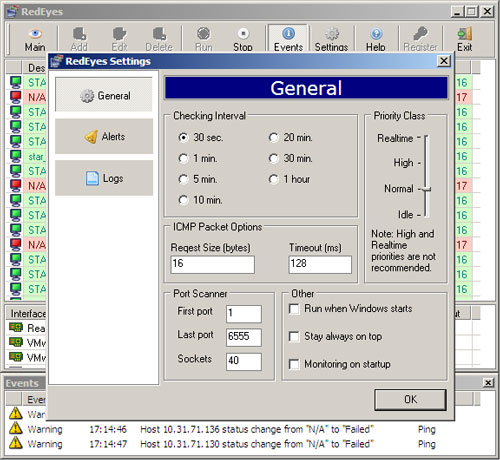Close the Events panel
Screen dimensions: 500x460
pyautogui.click(x=488, y=383)
